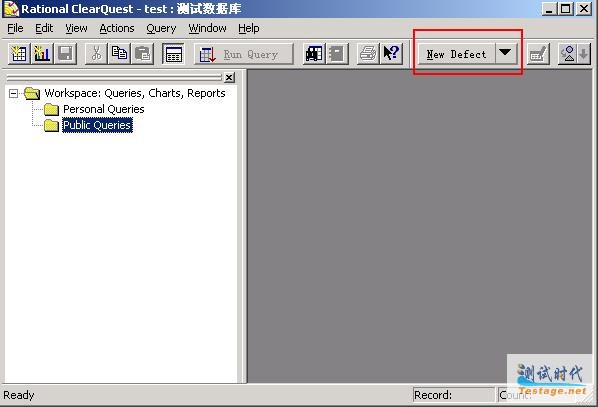Click the Cut scissors icon
This screenshot has width=598, height=407.
coord(96,54)
